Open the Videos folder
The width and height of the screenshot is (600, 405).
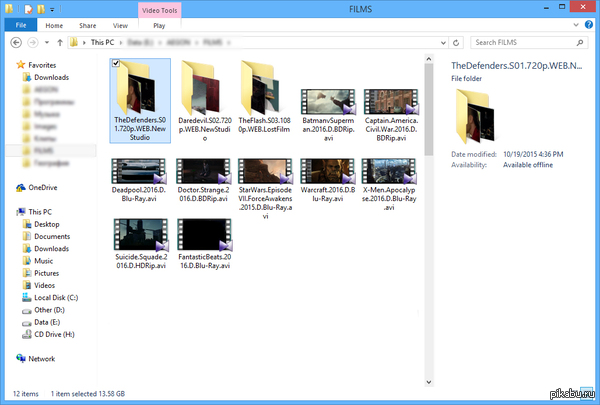tap(44, 286)
